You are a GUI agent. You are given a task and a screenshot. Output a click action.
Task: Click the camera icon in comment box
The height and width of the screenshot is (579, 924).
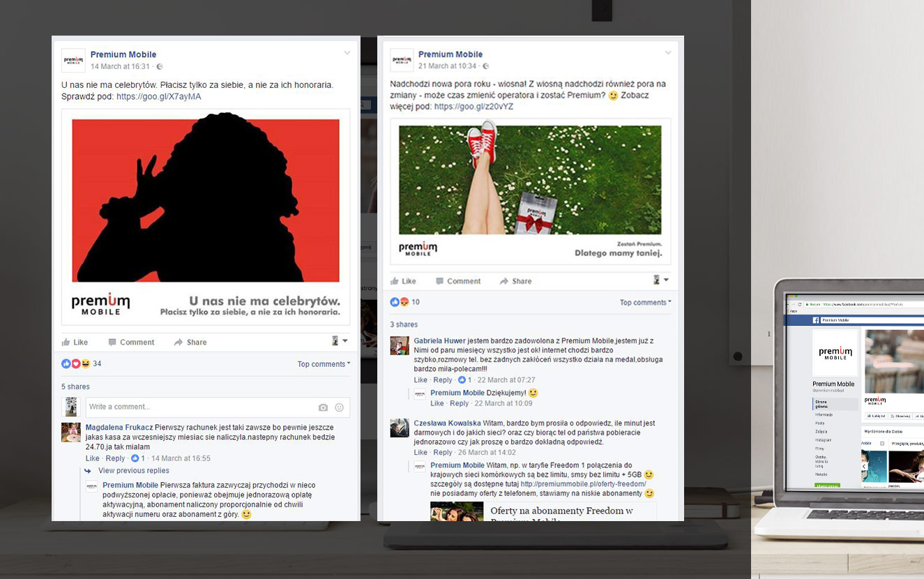[323, 407]
